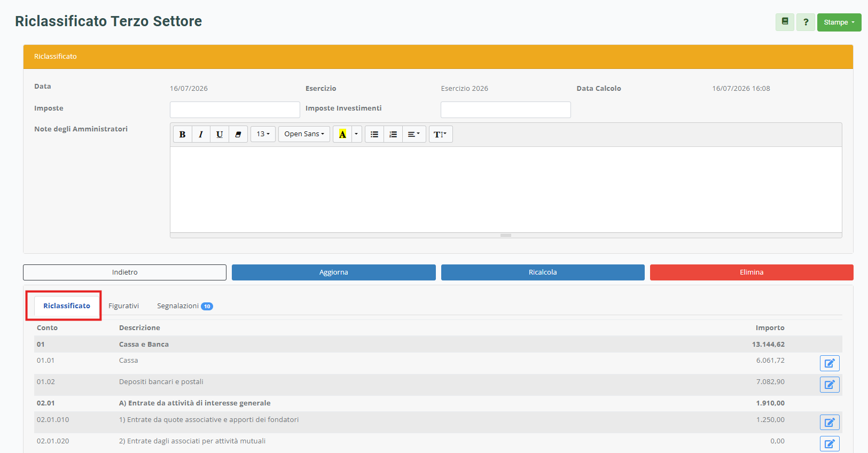Click the Indietro button
Image resolution: width=868 pixels, height=453 pixels.
click(124, 272)
